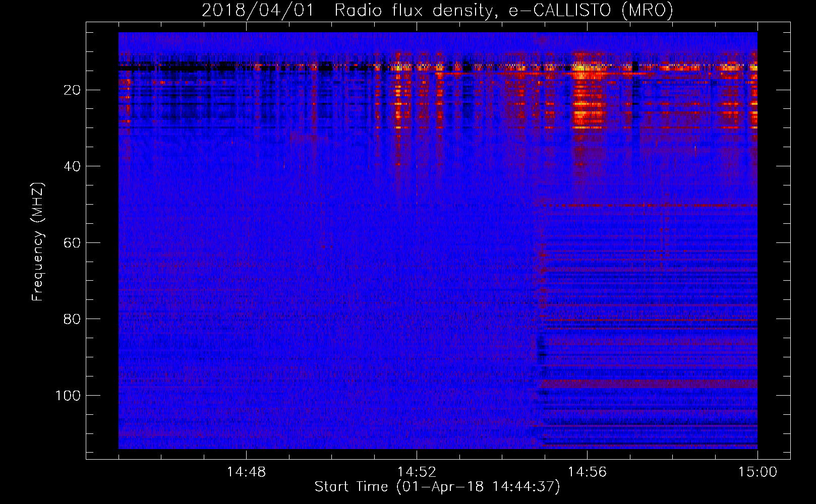Image resolution: width=816 pixels, height=504 pixels.
Task: Click the plot title 'Radio flux density, e-CALLISTO (MRO)'
Action: tap(504, 10)
